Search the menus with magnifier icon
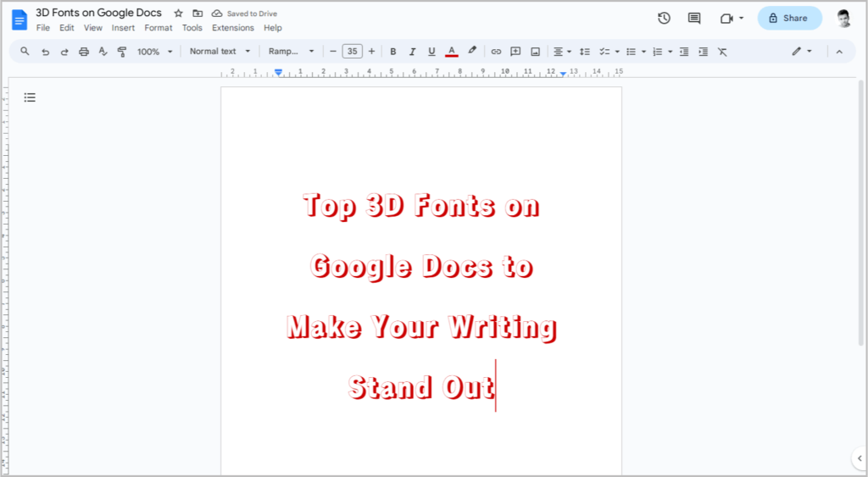 [x=25, y=52]
